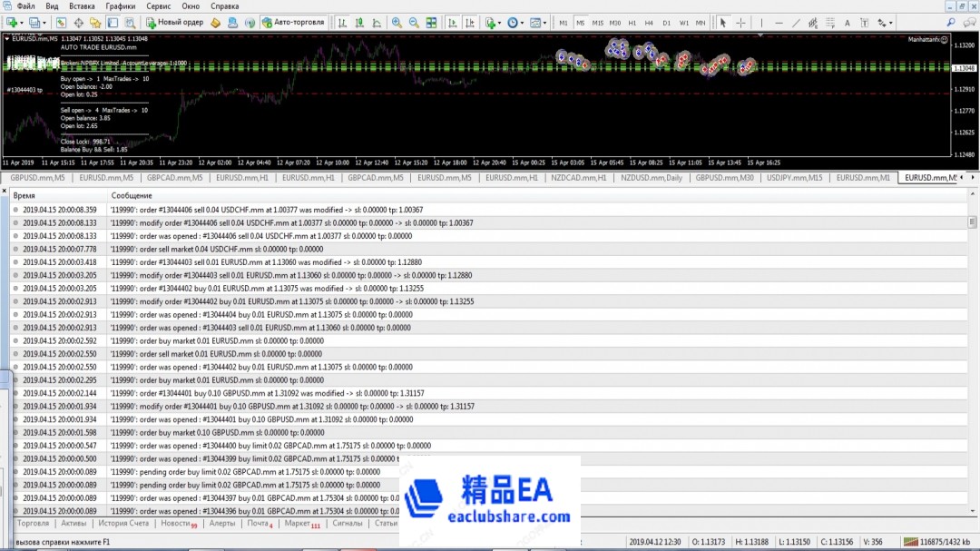The height and width of the screenshot is (551, 980).
Task: Expand the New Chart dropdown arrow
Action: 21,23
